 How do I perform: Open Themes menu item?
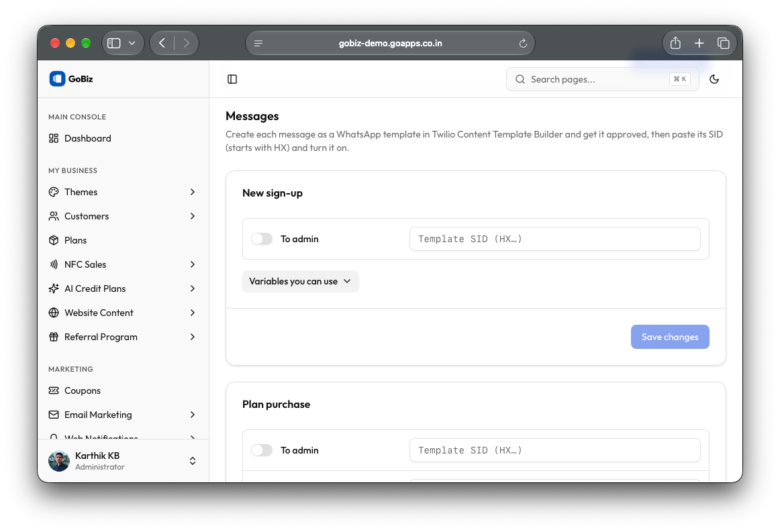[122, 192]
